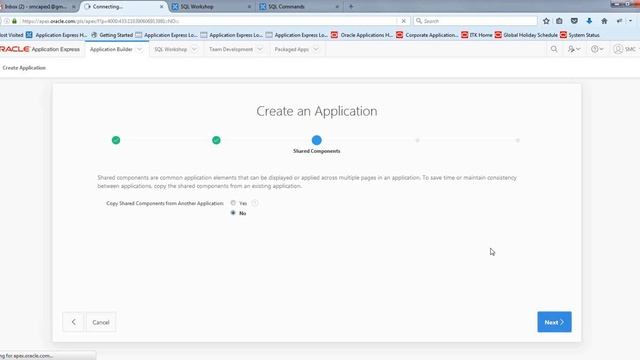Click the Cancel button
Viewport: 640px width, 360px height.
coord(101,322)
